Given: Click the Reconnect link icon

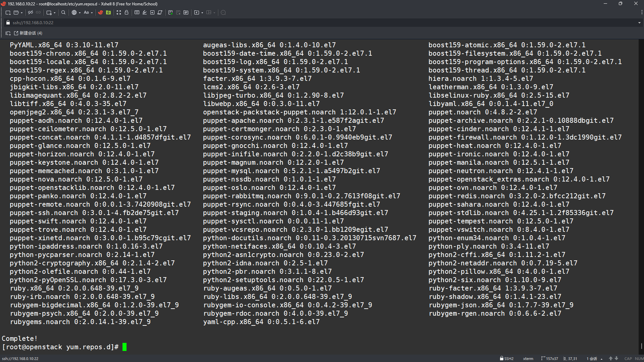Looking at the screenshot, I should tap(38, 12).
